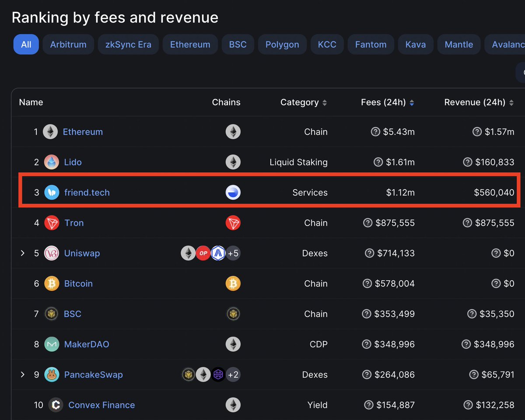The width and height of the screenshot is (525, 420).
Task: Expand the Uniswap row chevron
Action: 23,253
